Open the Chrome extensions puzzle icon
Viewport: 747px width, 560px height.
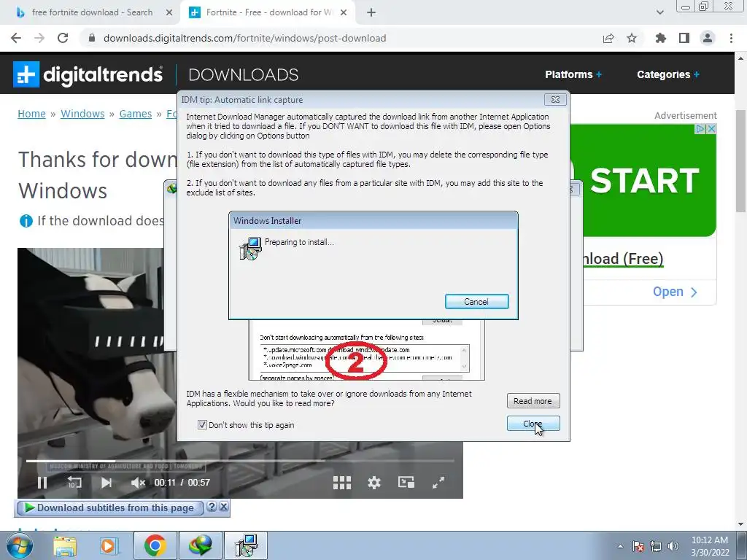[660, 38]
